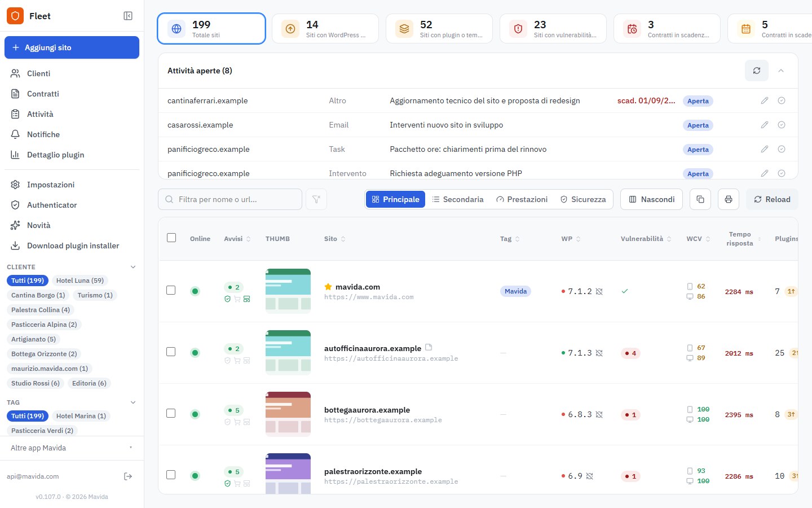
Task: Click the Reload button
Action: point(772,199)
